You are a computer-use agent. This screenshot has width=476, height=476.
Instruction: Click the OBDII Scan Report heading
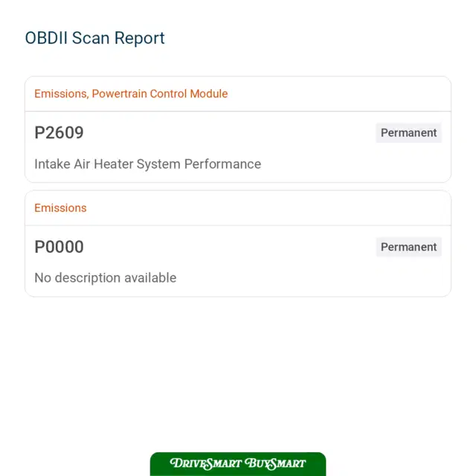click(x=94, y=38)
